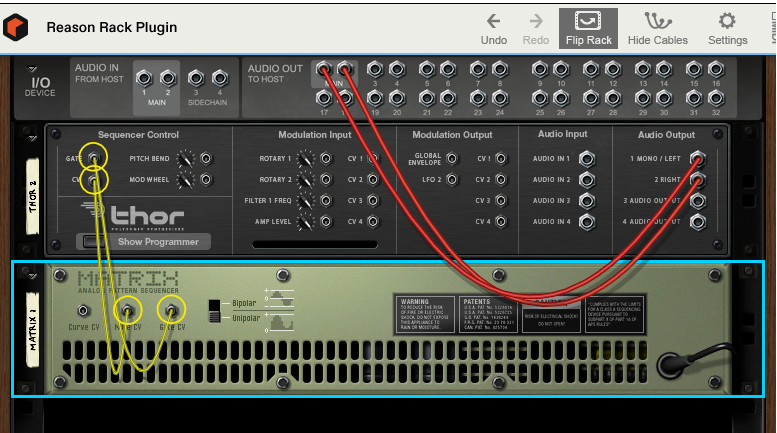Open the Settings gear
This screenshot has width=777, height=433.
click(x=727, y=29)
